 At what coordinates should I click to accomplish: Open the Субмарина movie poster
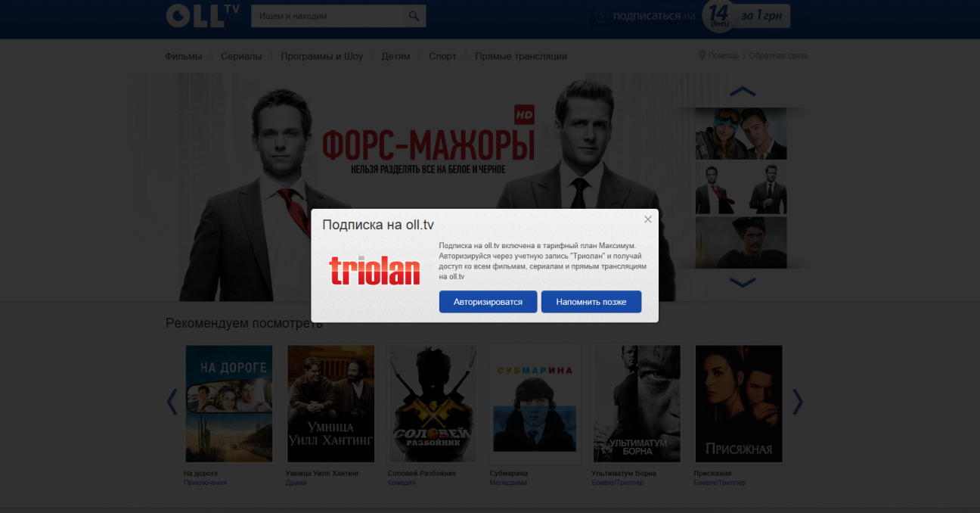pyautogui.click(x=535, y=404)
